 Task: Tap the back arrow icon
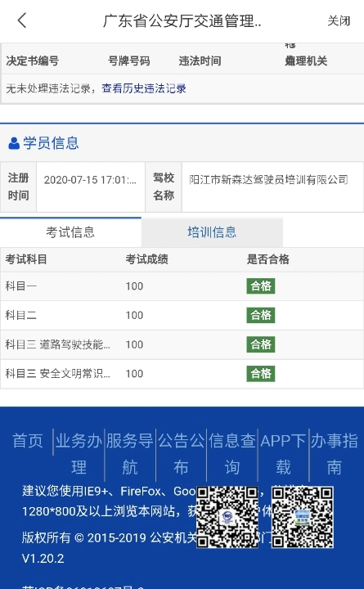[x=22, y=20]
